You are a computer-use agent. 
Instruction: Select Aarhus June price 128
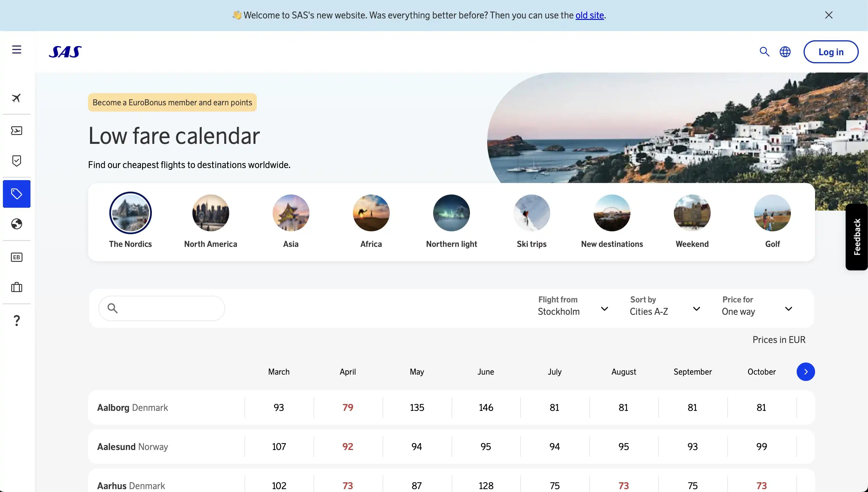click(x=486, y=486)
